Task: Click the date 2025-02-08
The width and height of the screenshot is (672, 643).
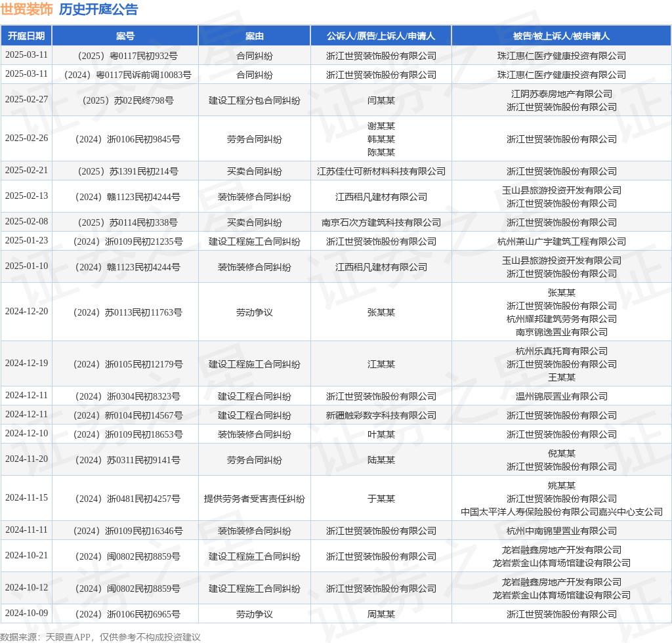Action: tap(26, 221)
